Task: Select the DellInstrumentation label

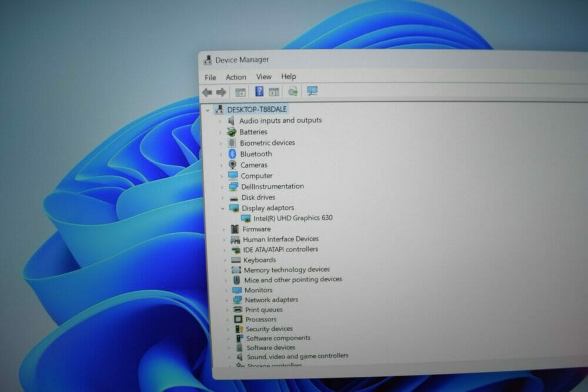Action: (x=273, y=186)
